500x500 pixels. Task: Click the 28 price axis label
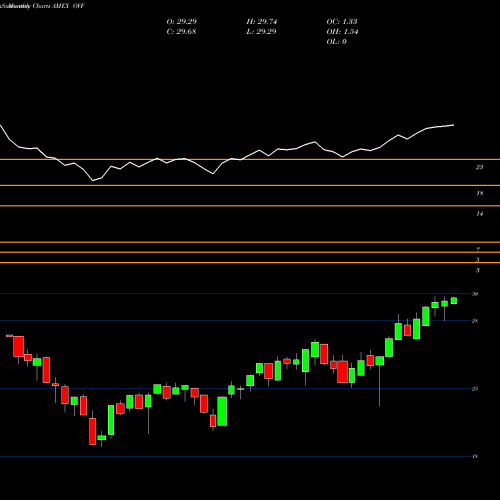point(475,321)
